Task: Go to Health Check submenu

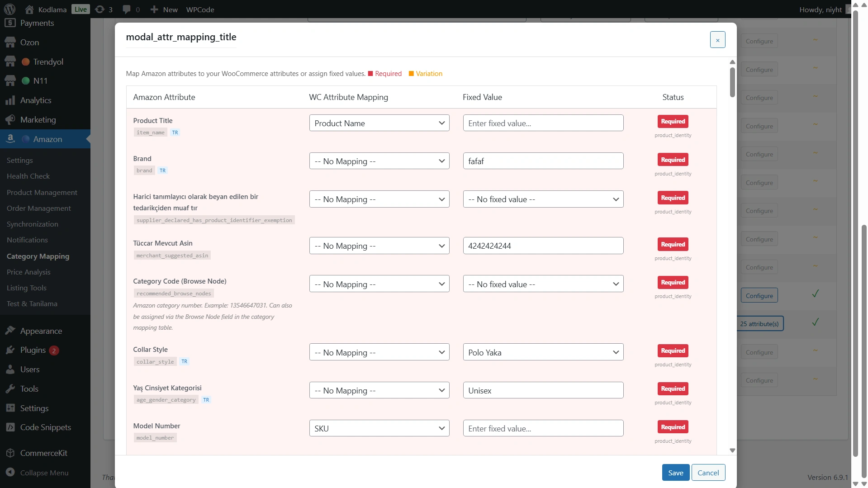Action: pos(28,176)
